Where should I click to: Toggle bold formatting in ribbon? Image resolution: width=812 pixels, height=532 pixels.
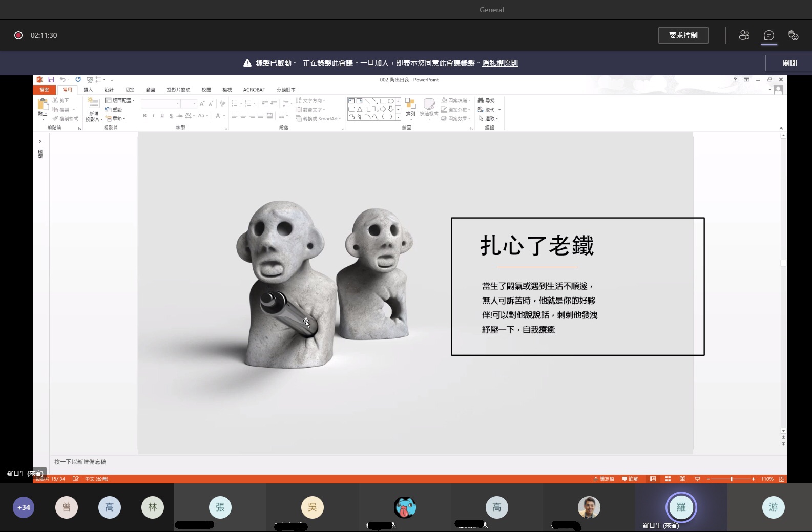click(145, 116)
